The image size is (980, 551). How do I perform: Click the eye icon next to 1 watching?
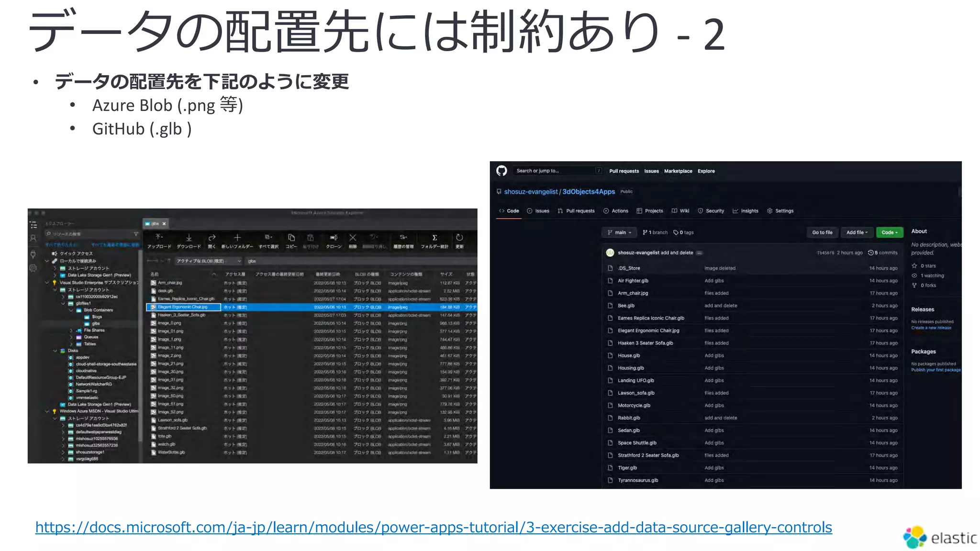914,275
